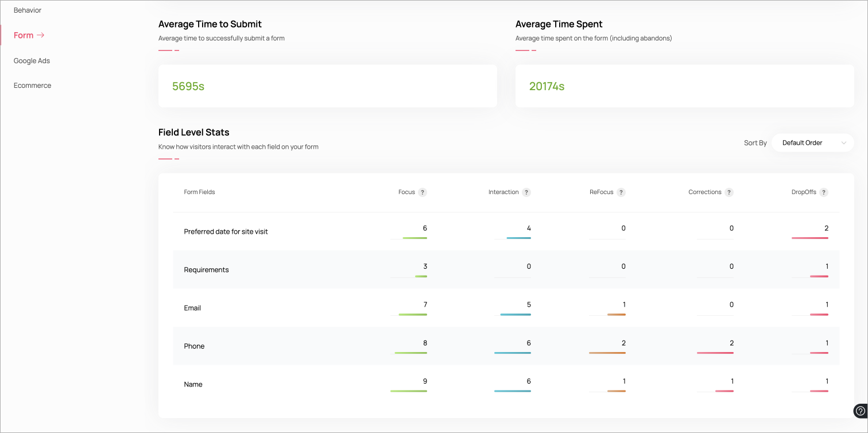The image size is (868, 433).
Task: Click the arrow icon next to Form
Action: click(x=41, y=35)
